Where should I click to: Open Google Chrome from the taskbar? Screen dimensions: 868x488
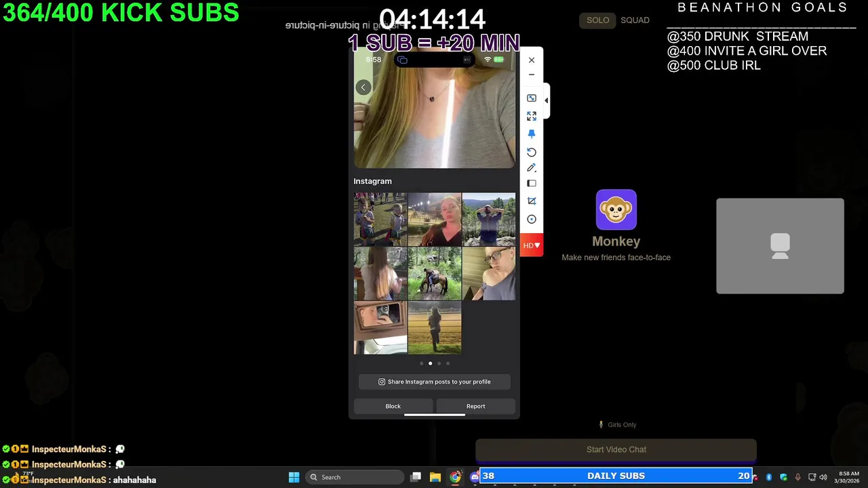coord(455,477)
